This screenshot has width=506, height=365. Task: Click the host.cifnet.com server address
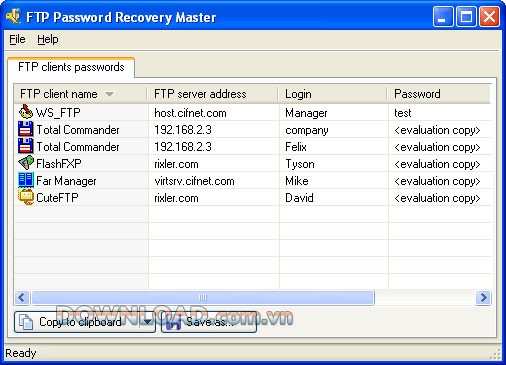[190, 113]
